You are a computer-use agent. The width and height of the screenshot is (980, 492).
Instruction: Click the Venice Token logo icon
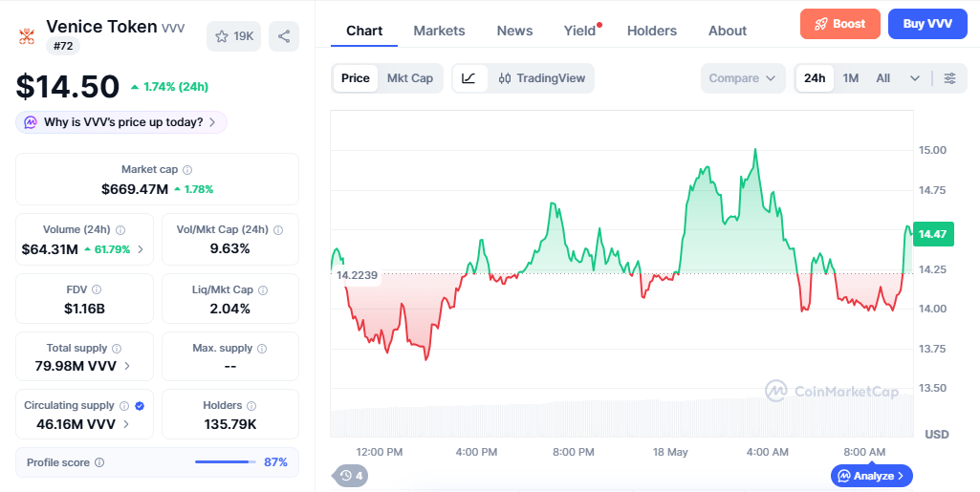(26, 36)
